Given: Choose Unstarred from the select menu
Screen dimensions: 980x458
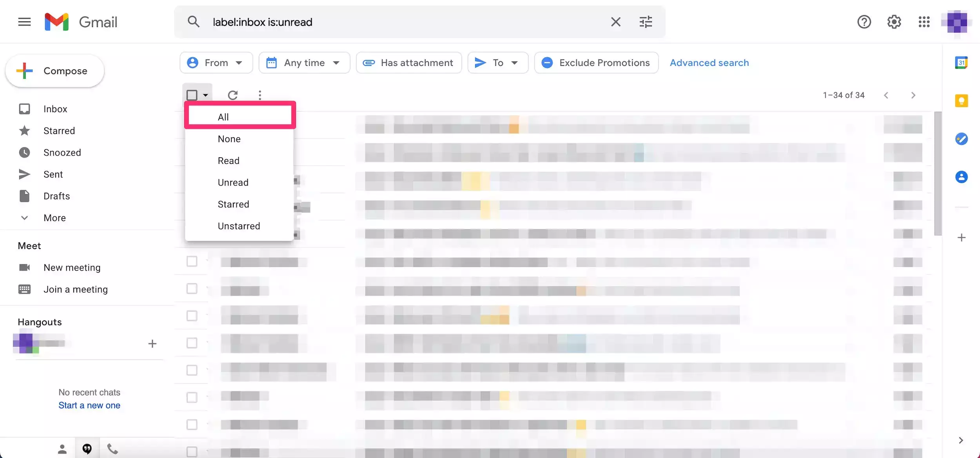Looking at the screenshot, I should [x=239, y=226].
